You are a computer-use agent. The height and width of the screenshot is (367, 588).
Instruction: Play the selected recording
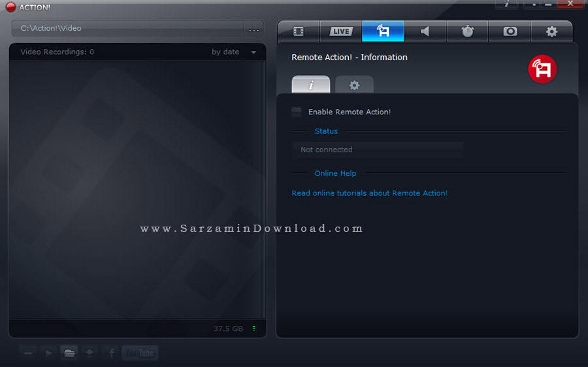coord(49,353)
